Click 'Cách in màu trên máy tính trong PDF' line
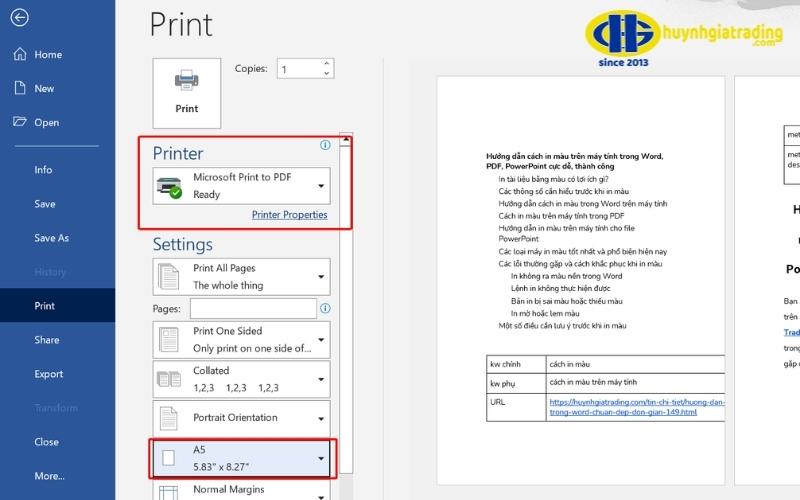 point(561,216)
